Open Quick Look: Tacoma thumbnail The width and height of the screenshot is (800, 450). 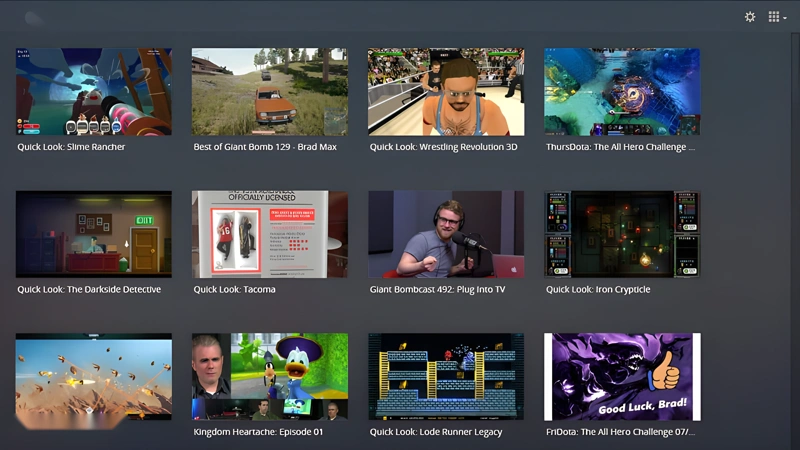pos(270,234)
